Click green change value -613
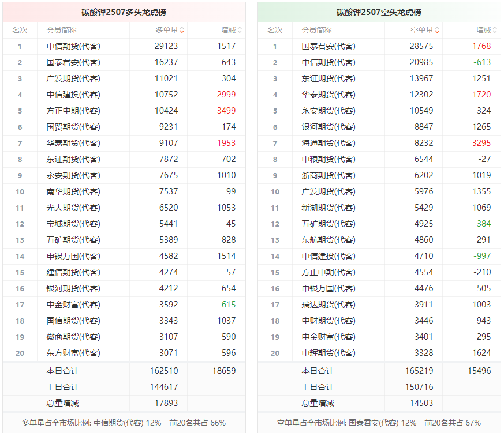This screenshot has height=436, width=504. click(x=482, y=62)
